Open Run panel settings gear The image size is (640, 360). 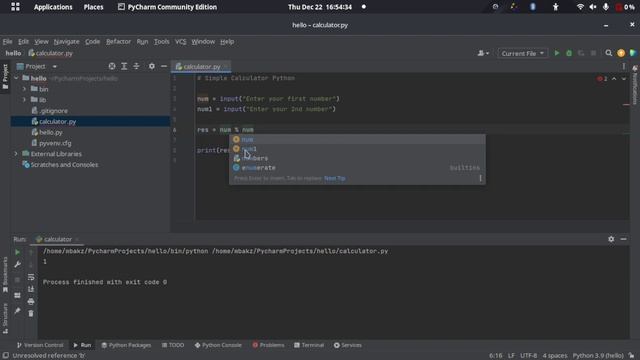tap(611, 239)
